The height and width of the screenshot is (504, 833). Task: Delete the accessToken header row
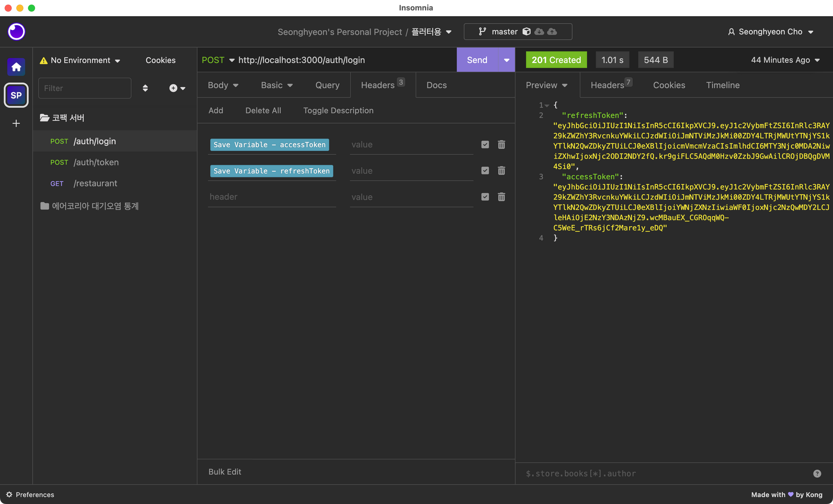tap(501, 145)
